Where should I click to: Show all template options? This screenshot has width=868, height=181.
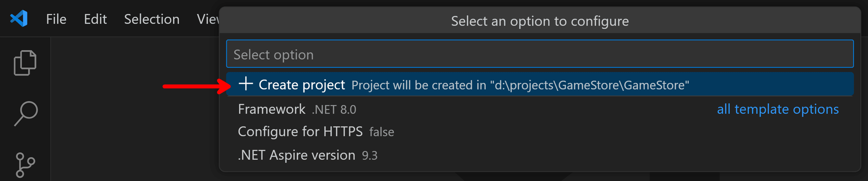coord(778,109)
